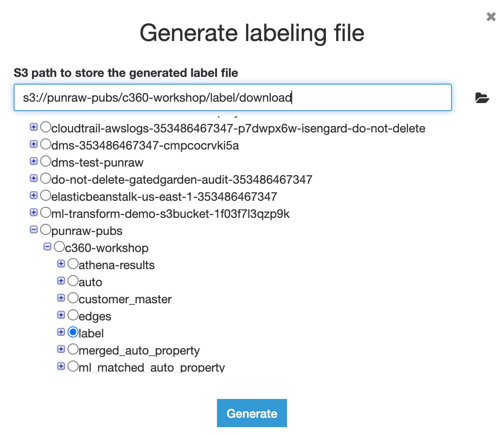Expand the athena-results folder

coord(61,264)
